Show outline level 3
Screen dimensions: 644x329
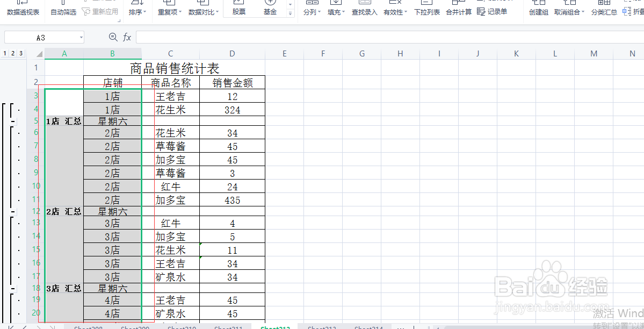click(21, 53)
